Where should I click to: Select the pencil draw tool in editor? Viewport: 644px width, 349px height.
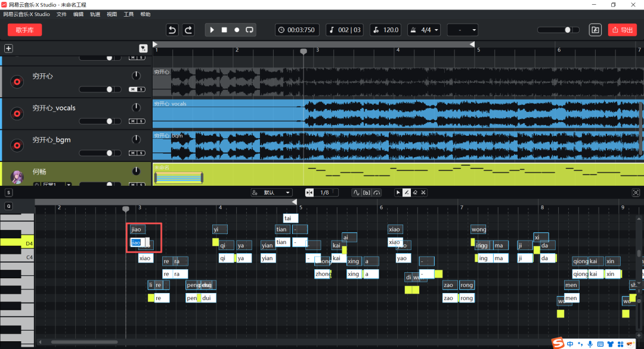407,192
